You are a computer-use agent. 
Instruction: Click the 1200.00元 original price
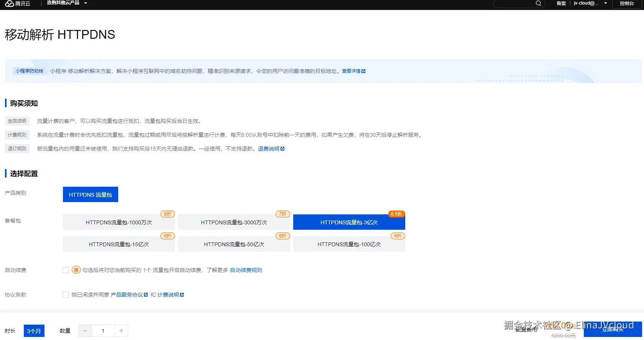coord(563,336)
